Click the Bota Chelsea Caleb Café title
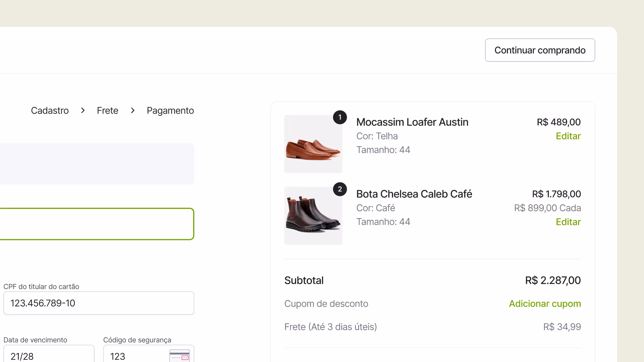The image size is (644, 362). click(x=414, y=194)
